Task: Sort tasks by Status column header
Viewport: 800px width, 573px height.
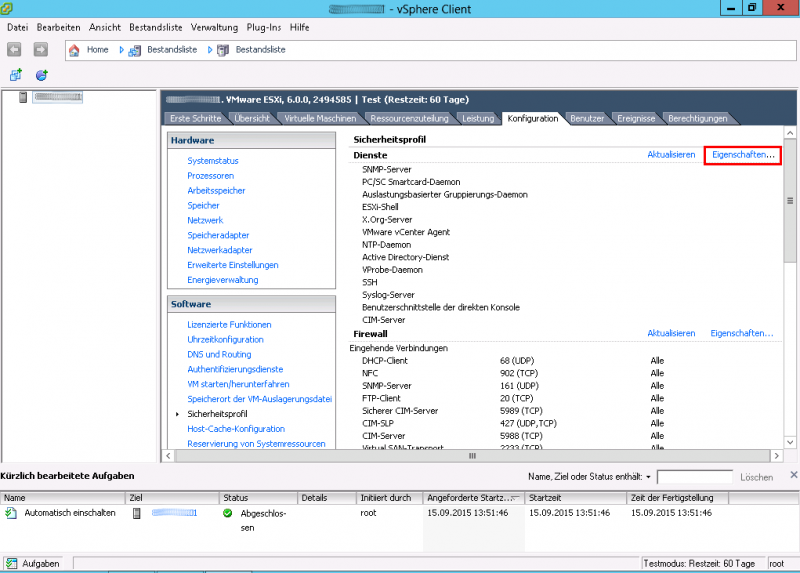Action: tap(259, 497)
